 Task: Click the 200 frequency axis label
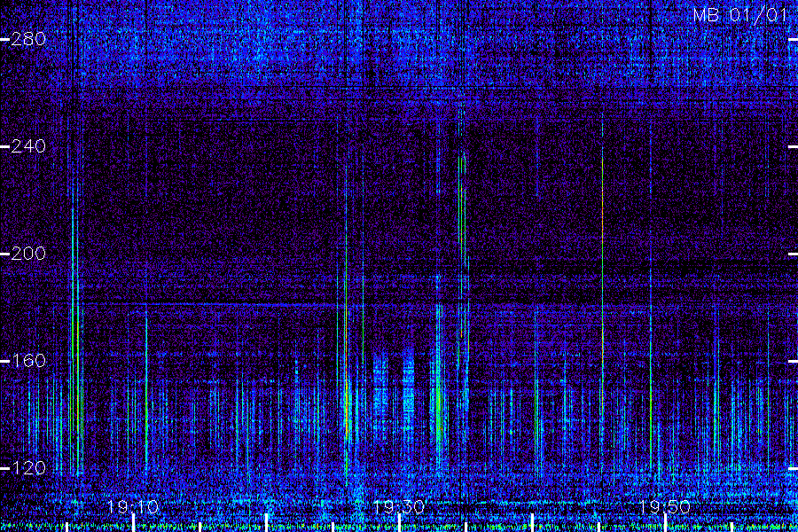click(28, 254)
